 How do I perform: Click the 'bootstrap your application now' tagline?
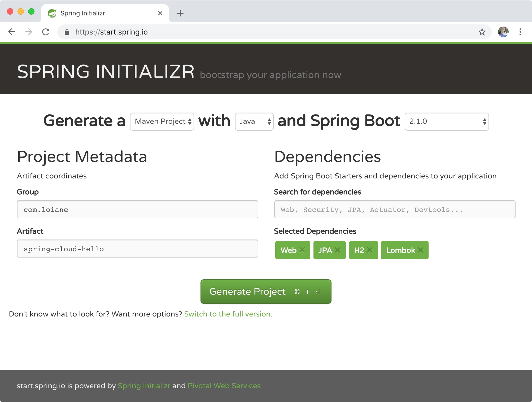click(x=271, y=75)
